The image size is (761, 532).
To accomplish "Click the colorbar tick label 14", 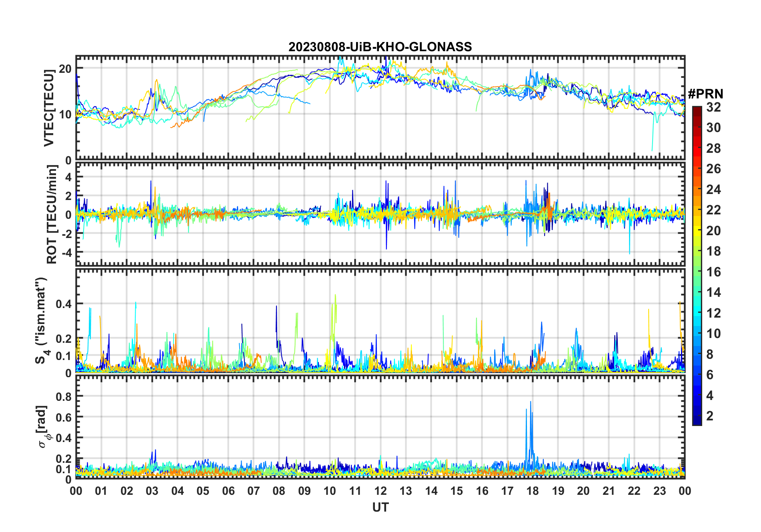I will [x=713, y=292].
